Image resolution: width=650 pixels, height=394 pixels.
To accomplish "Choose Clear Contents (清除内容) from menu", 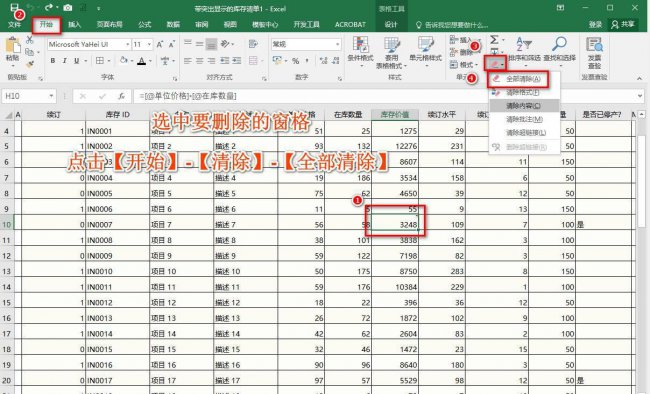I will pos(524,106).
